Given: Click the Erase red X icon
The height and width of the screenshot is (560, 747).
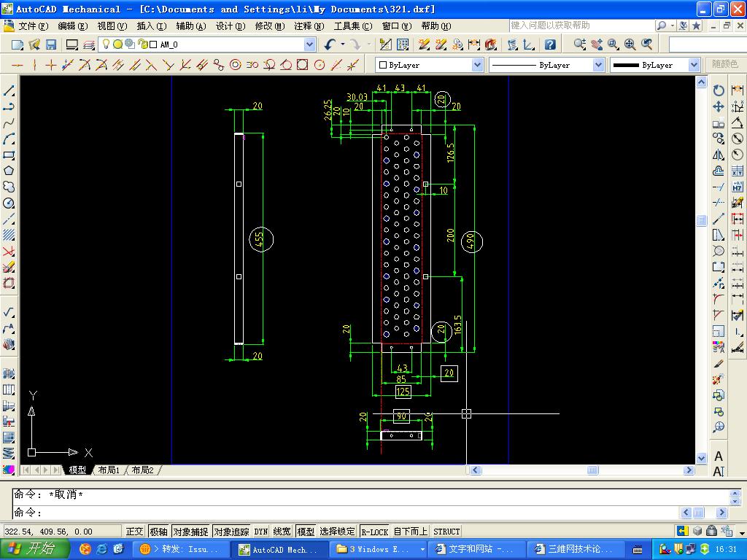Looking at the screenshot, I should [9, 251].
